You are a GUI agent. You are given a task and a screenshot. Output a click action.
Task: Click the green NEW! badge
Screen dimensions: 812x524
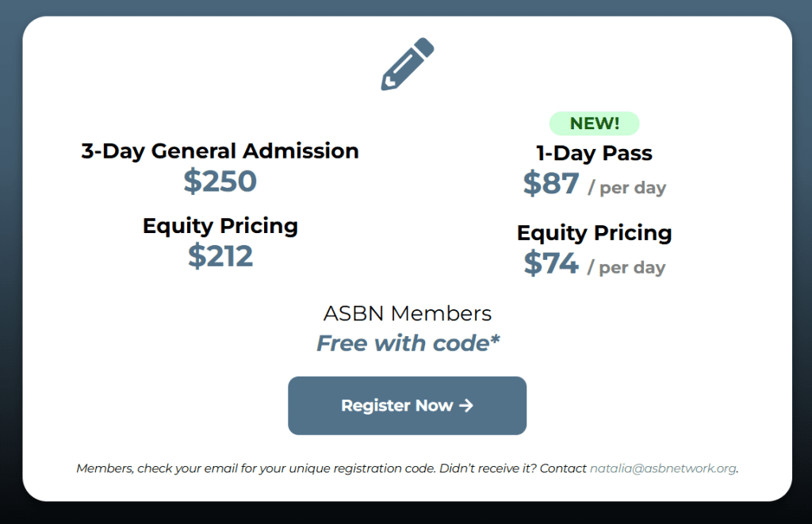pyautogui.click(x=594, y=124)
